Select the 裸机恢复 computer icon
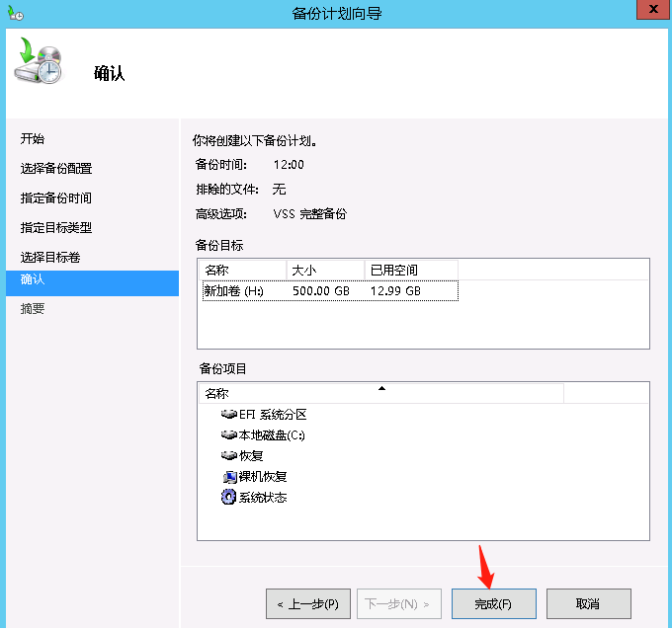Viewport: 672px width, 630px height. click(229, 476)
